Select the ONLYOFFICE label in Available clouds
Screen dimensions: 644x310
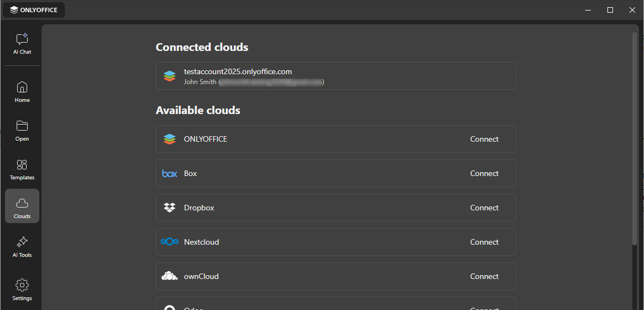pyautogui.click(x=206, y=139)
